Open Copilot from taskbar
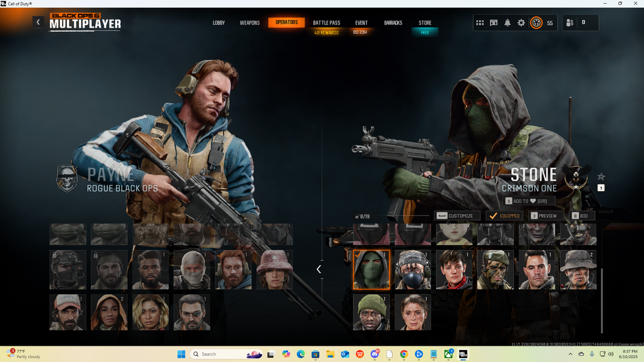Viewport: 644px width, 362px height. tap(286, 354)
